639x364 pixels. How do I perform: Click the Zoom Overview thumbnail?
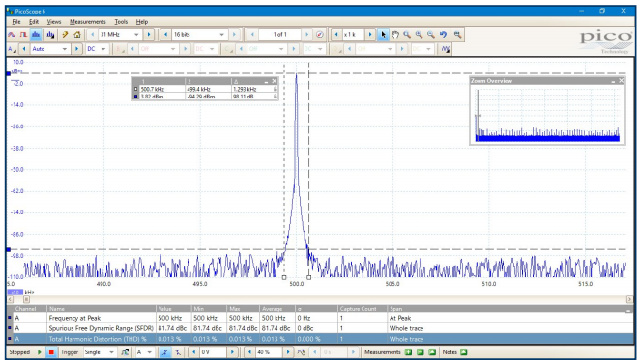point(547,114)
